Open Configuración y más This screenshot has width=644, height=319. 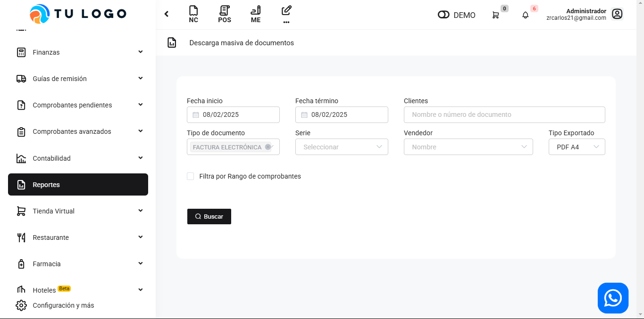[63, 305]
